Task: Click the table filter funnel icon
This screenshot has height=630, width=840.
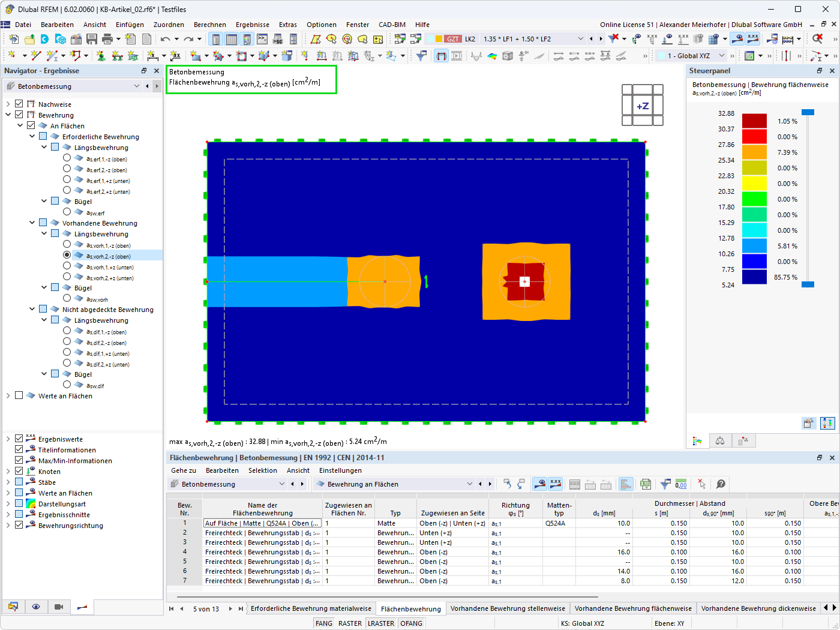Action: tap(665, 484)
